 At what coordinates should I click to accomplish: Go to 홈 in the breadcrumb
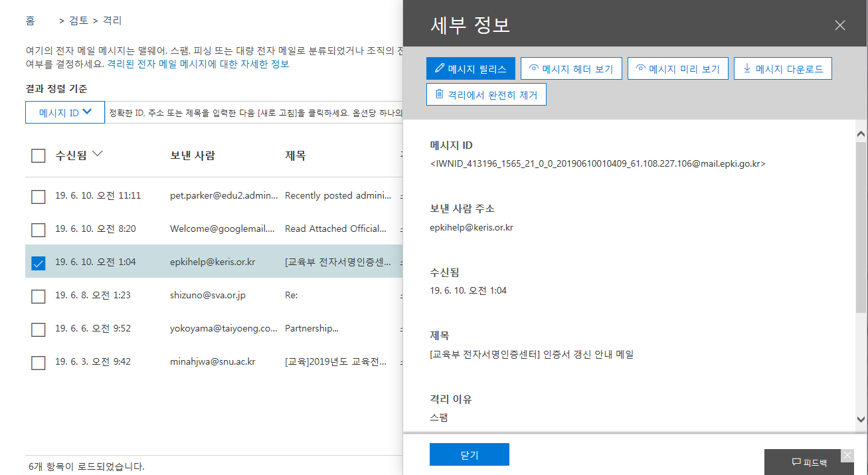pos(31,21)
